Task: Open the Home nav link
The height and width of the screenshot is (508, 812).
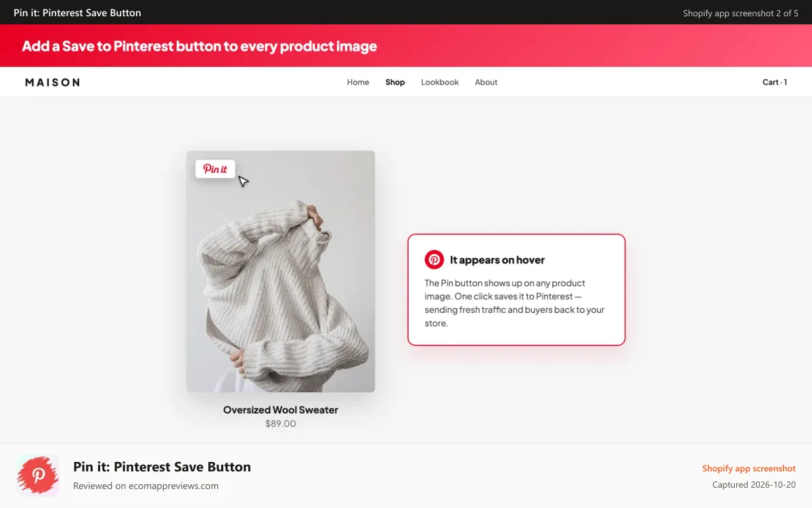Action: coord(358,82)
